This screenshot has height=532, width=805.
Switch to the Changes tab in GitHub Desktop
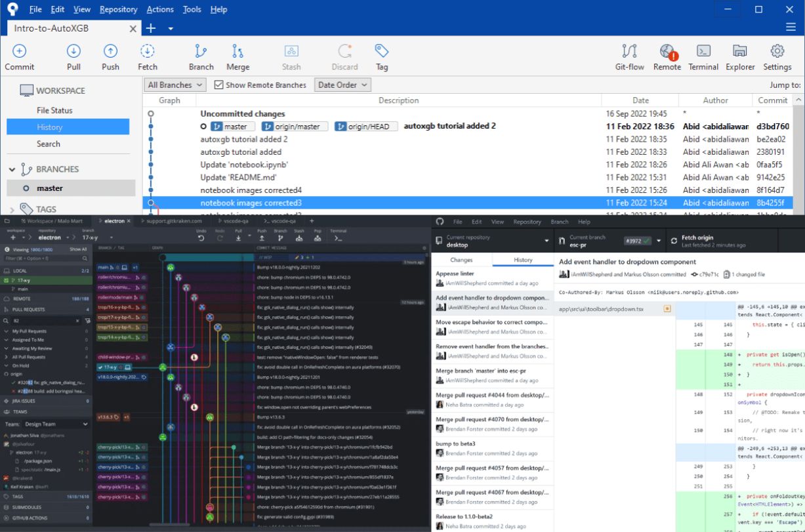point(462,260)
